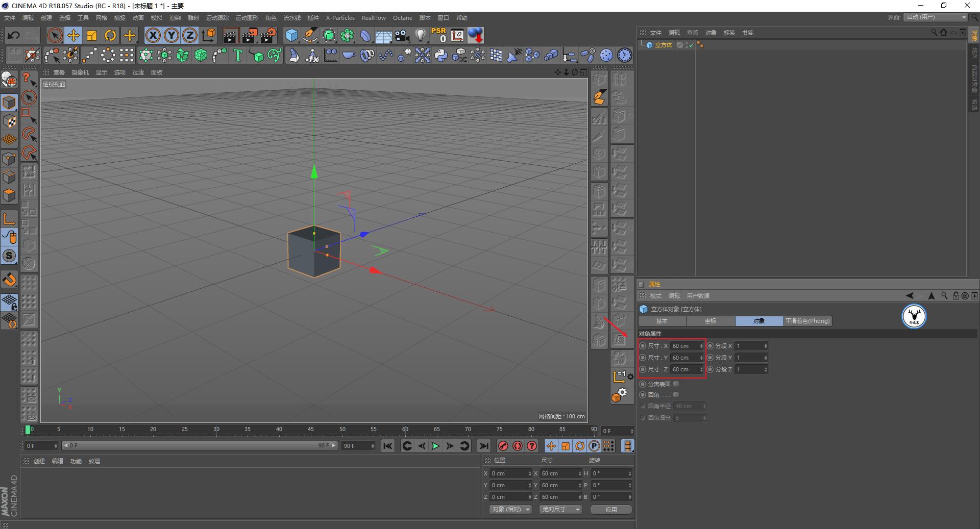Open the Cube primitive icon in toolbar
This screenshot has width=980, height=529.
tap(291, 35)
